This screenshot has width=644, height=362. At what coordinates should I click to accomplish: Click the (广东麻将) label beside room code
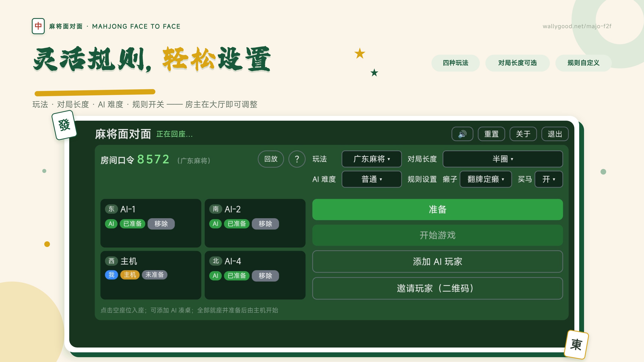pyautogui.click(x=194, y=161)
